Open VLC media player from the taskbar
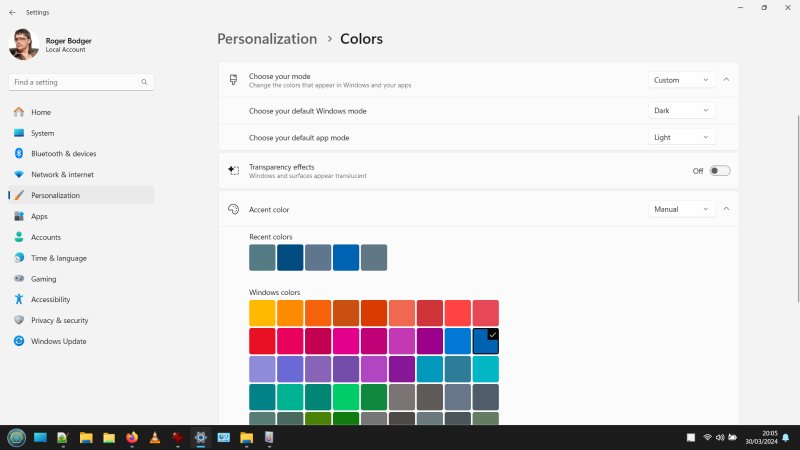This screenshot has height=450, width=800. pyautogui.click(x=155, y=438)
